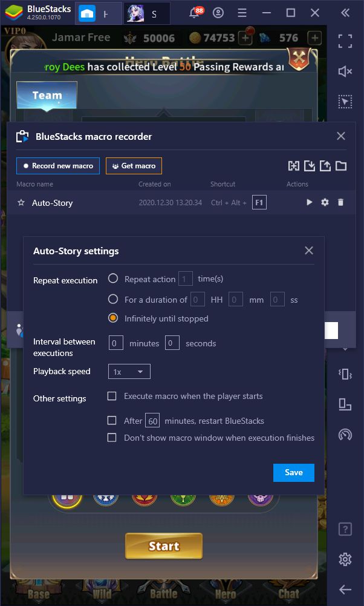
Task: Click the Macro name column header
Action: click(34, 184)
